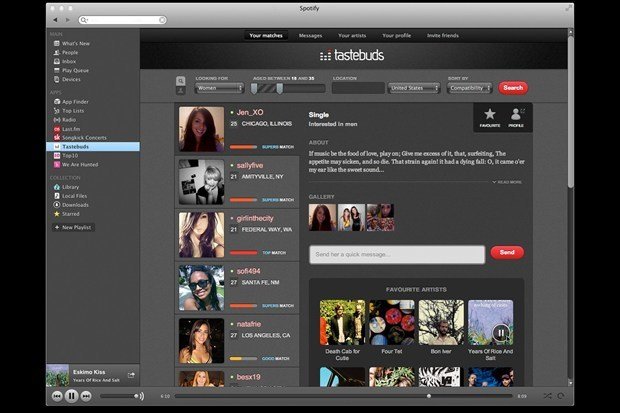Click the Spotify search field
Screen dimensions: 620x413
tap(121, 20)
